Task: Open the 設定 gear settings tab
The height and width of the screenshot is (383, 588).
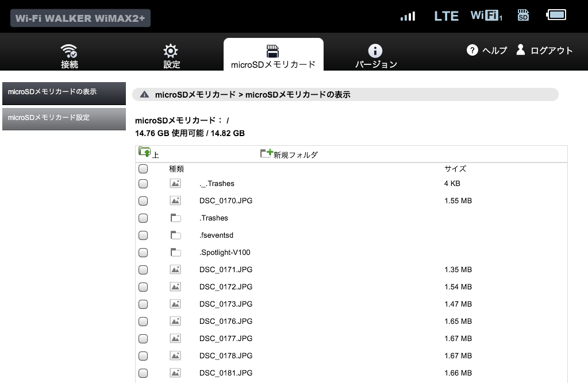Action: [x=171, y=51]
